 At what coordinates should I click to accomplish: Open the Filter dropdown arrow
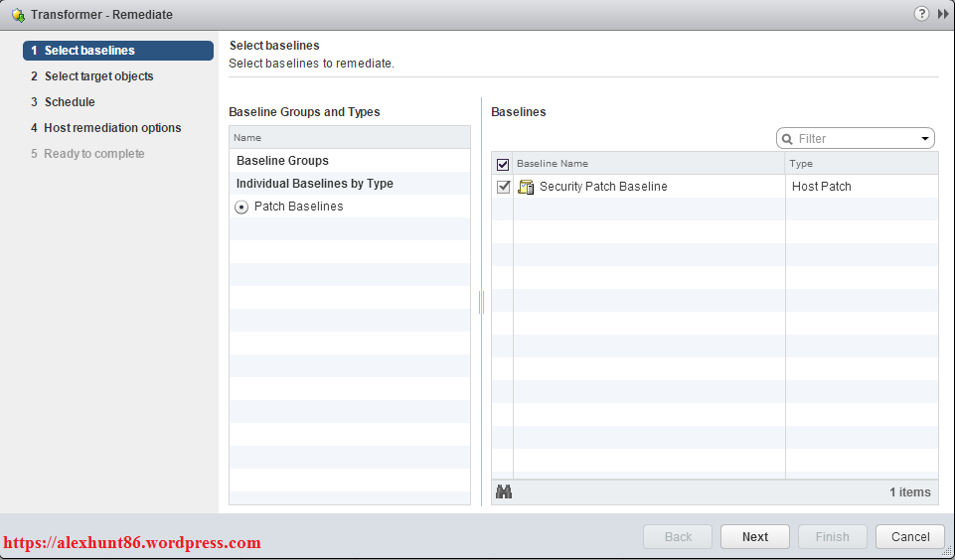click(x=925, y=139)
